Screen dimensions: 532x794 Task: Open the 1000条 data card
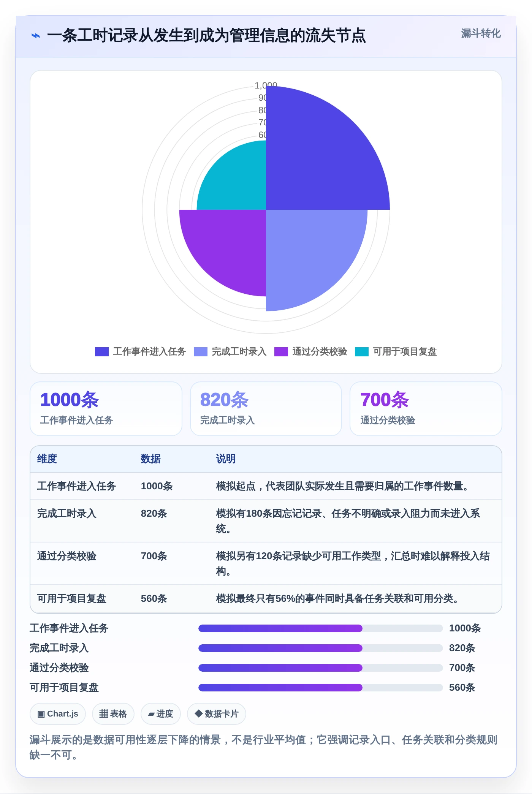tap(106, 409)
